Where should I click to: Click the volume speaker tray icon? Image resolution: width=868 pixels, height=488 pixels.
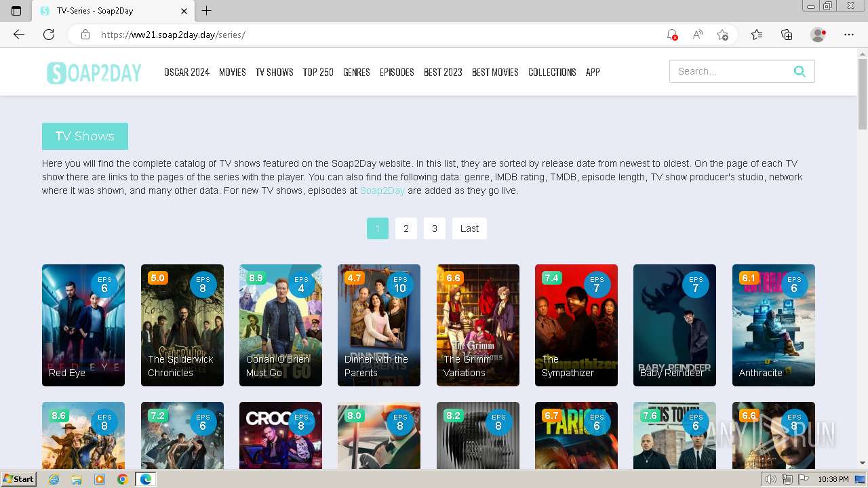[x=771, y=479]
